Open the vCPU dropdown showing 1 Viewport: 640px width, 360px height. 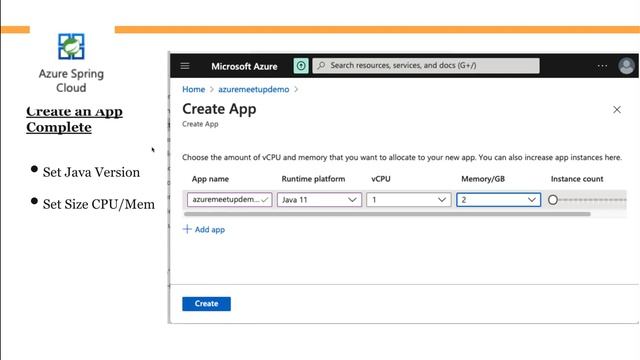click(x=409, y=200)
